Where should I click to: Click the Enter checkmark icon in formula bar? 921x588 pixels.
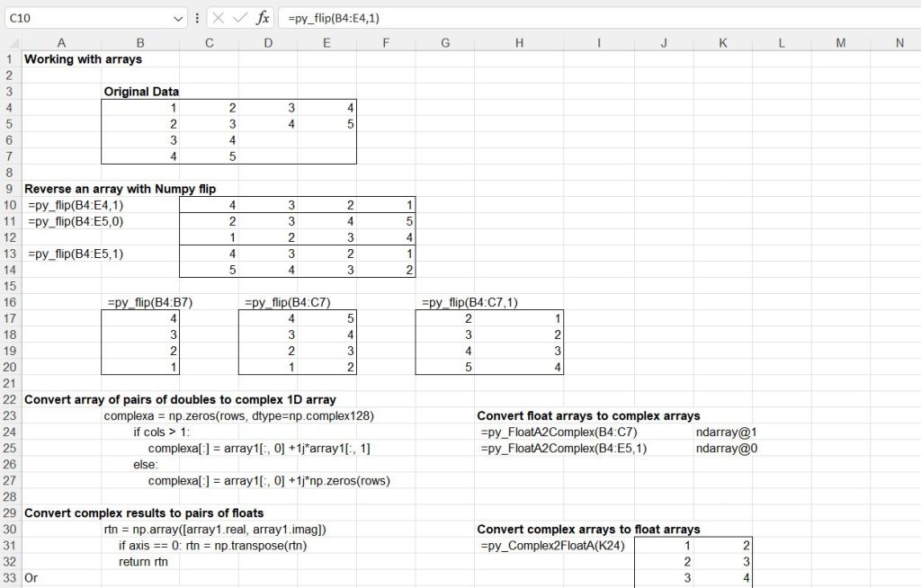[x=240, y=18]
